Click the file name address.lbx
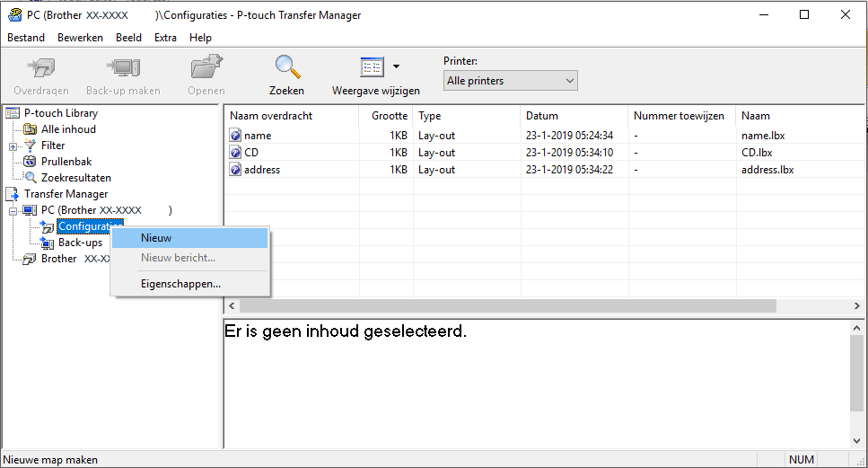This screenshot has width=868, height=468. (x=767, y=170)
